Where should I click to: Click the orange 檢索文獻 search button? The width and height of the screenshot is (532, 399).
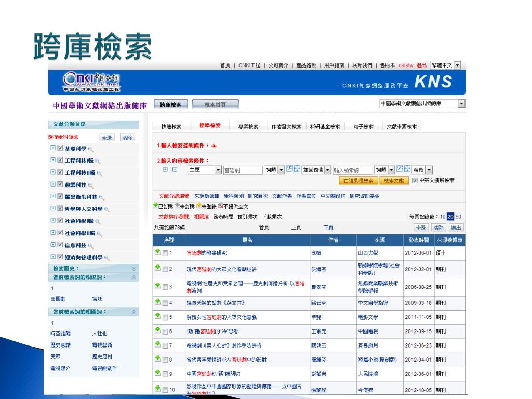tap(394, 181)
